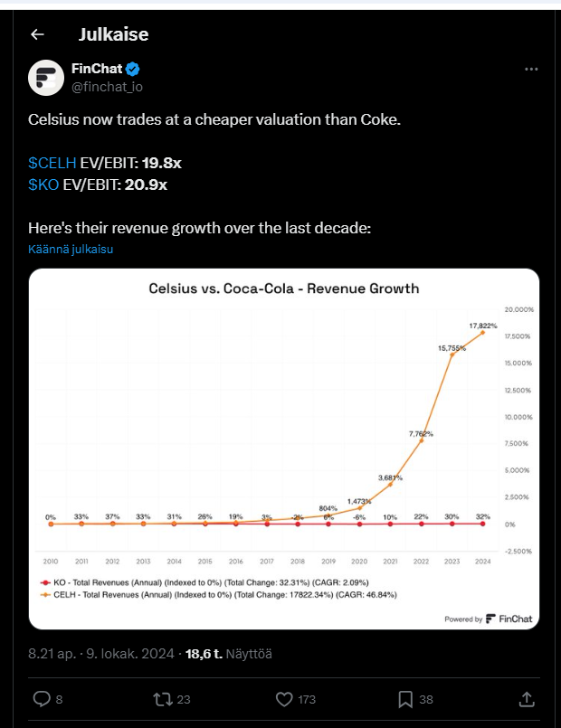
Task: Click the 18,6 t. Näyttöä view count
Action: pyautogui.click(x=229, y=653)
